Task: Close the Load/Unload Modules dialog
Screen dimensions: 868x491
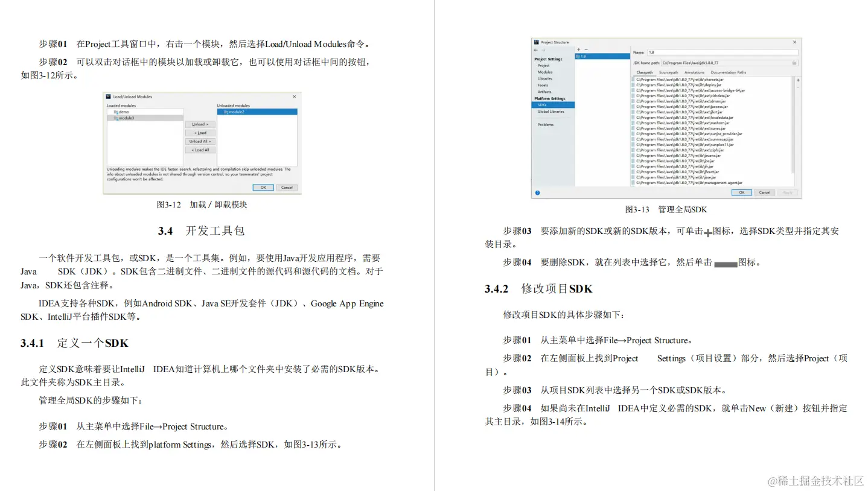Action: (294, 97)
